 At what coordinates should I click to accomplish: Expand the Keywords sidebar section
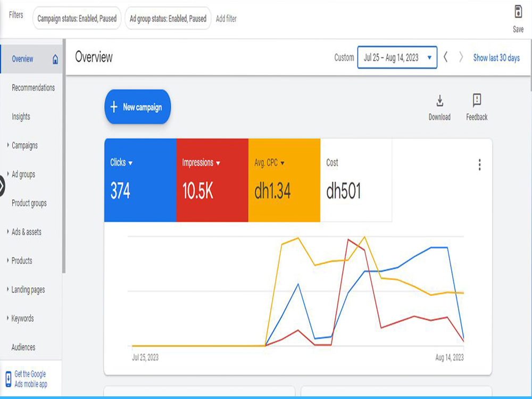point(8,318)
